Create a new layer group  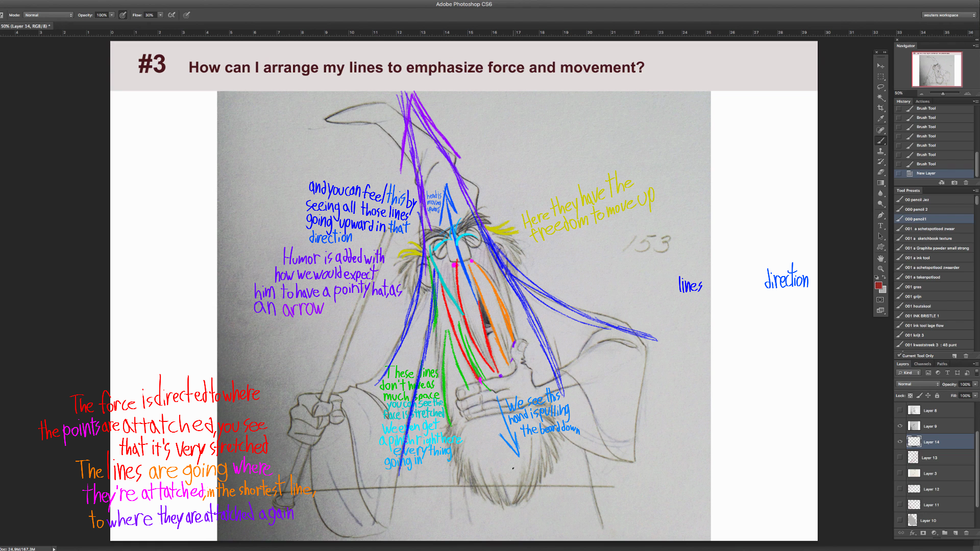pos(945,533)
